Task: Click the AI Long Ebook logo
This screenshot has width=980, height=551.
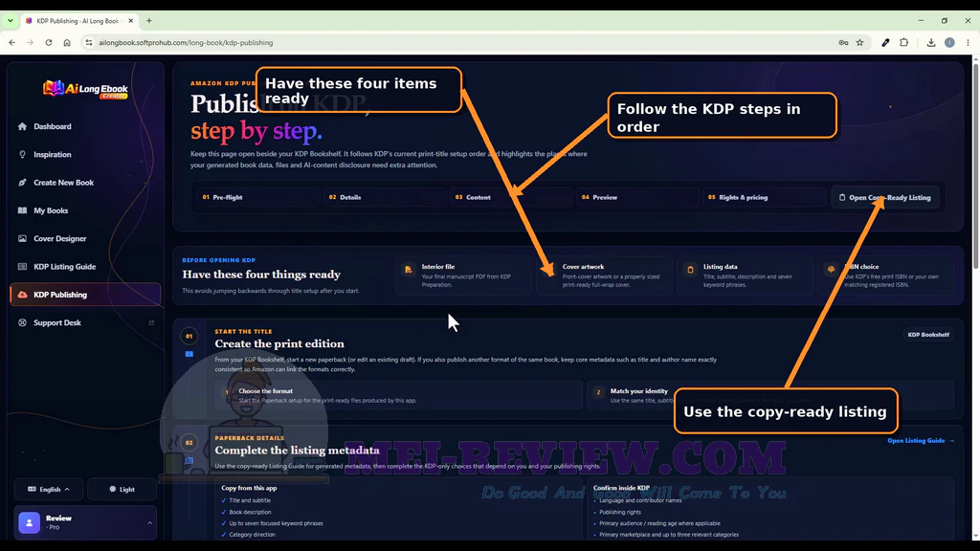Action: (x=85, y=89)
